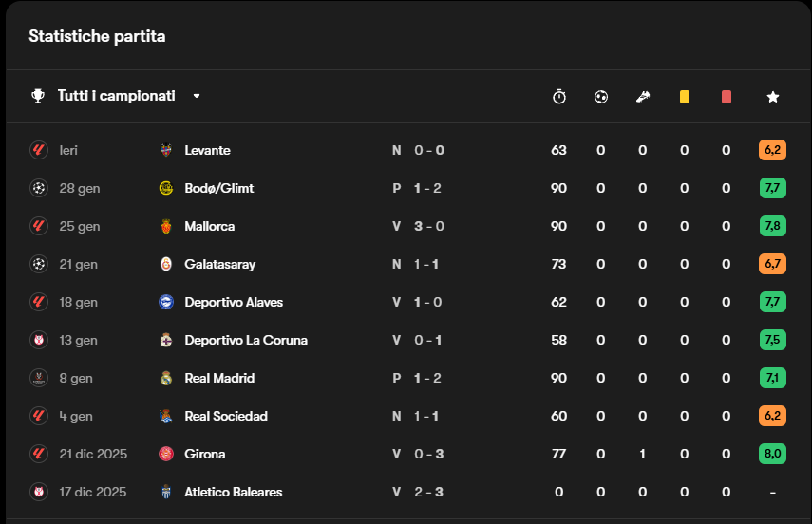Click the trophy icon beside Tutti i campionati

tap(38, 96)
